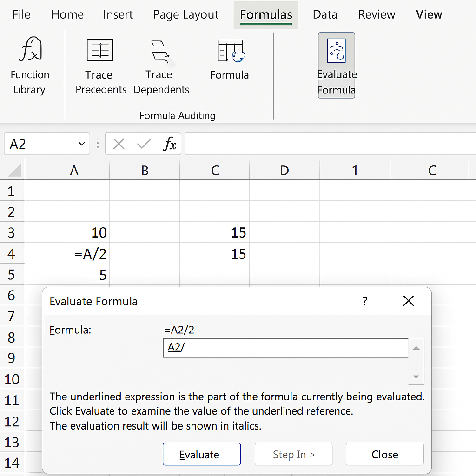Open the Page Layout tab
Screen dimensions: 476x476
[x=185, y=15]
